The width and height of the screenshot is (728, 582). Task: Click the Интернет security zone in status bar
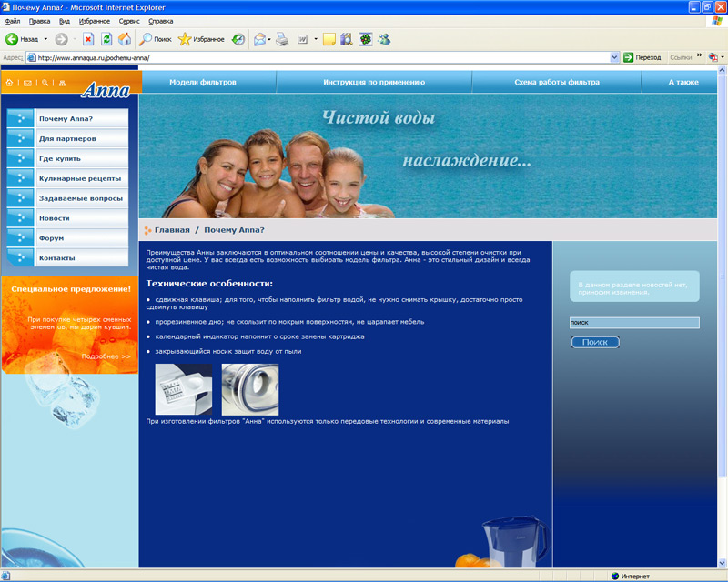[630, 576]
